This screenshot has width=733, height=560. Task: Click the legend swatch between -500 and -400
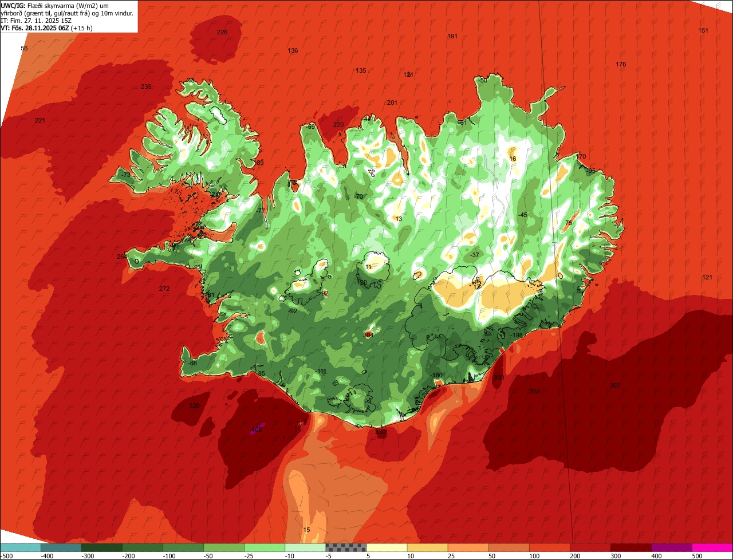(x=20, y=547)
